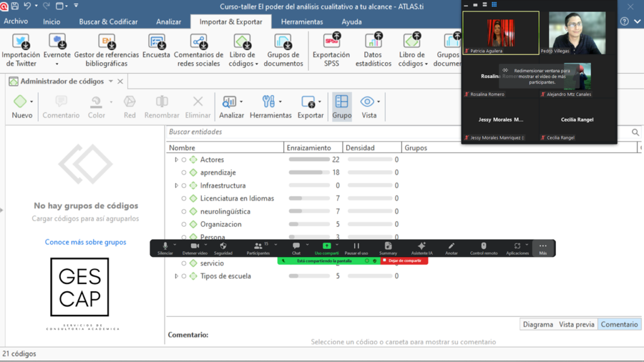Click the Evernote import icon
The height and width of the screenshot is (362, 644).
coord(57,41)
